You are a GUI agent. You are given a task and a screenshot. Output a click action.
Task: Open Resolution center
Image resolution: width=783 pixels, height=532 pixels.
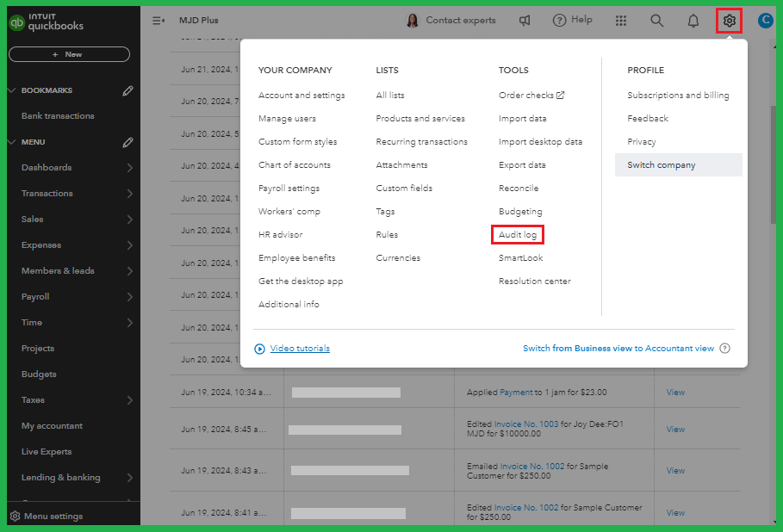(534, 281)
